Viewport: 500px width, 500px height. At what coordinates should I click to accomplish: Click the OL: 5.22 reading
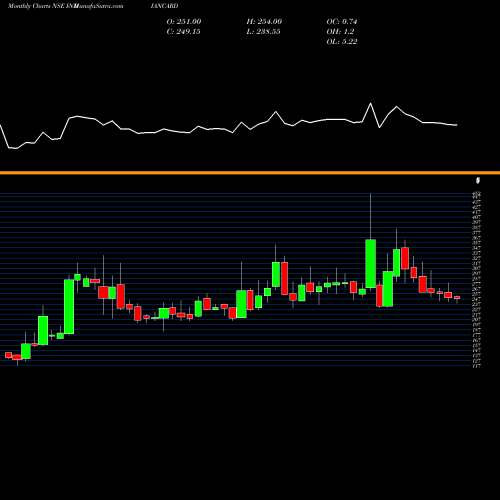(342, 42)
